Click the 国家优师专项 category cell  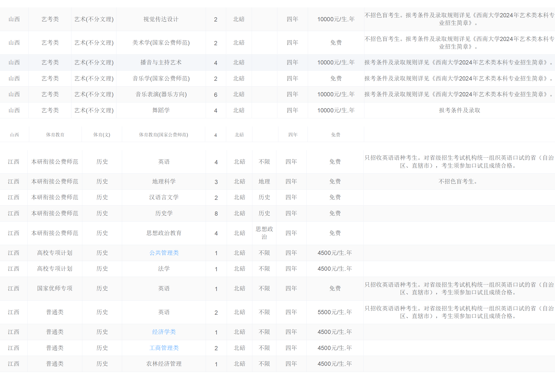(55, 288)
